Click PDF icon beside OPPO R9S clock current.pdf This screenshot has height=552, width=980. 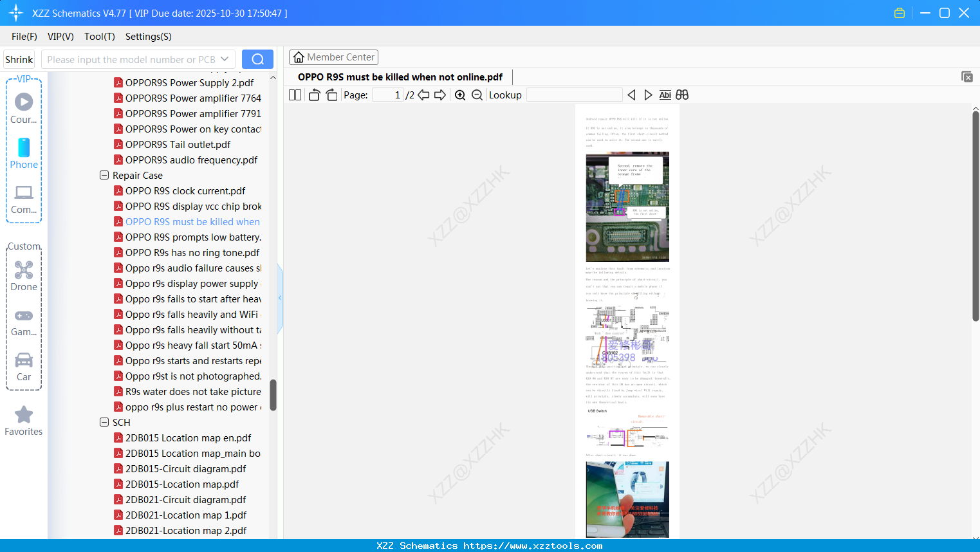pyautogui.click(x=118, y=190)
